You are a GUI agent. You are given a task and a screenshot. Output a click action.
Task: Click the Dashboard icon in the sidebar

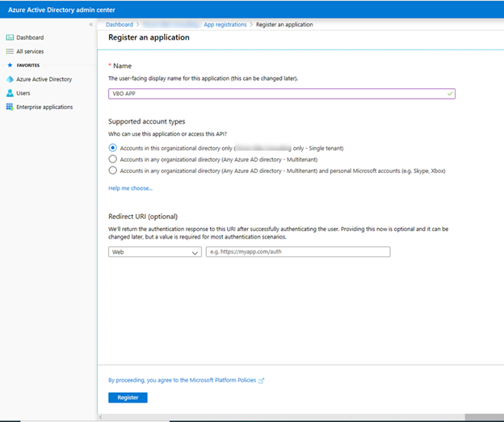10,38
